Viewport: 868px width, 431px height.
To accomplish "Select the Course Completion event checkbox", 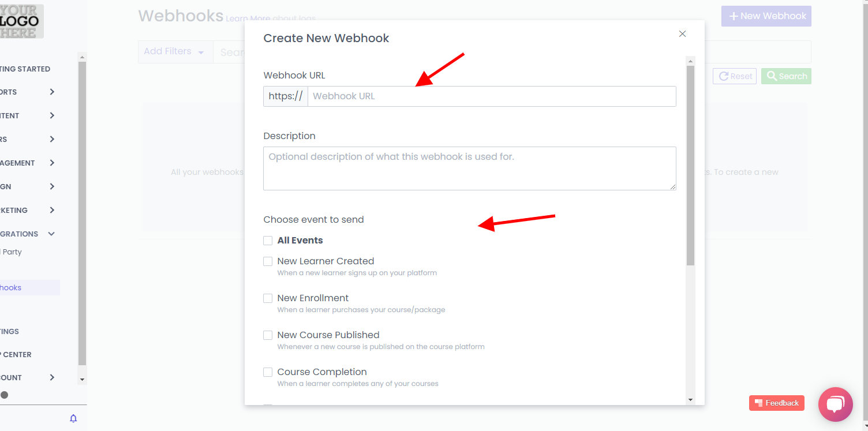I will click(268, 372).
